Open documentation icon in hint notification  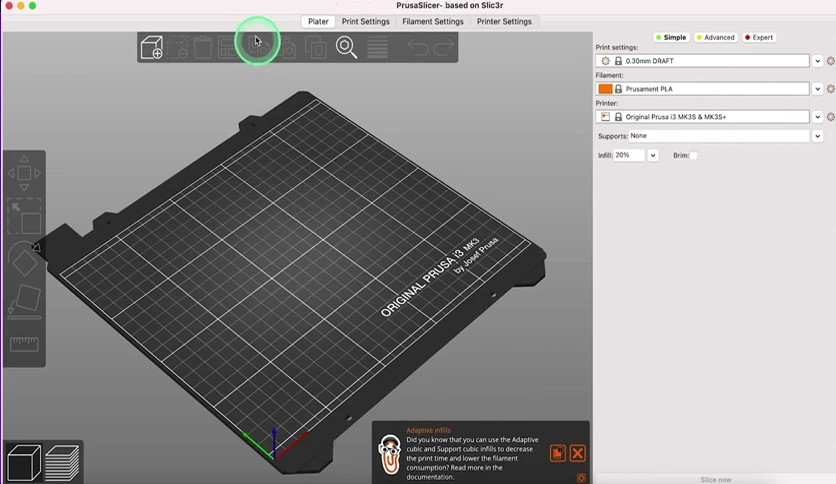[558, 454]
